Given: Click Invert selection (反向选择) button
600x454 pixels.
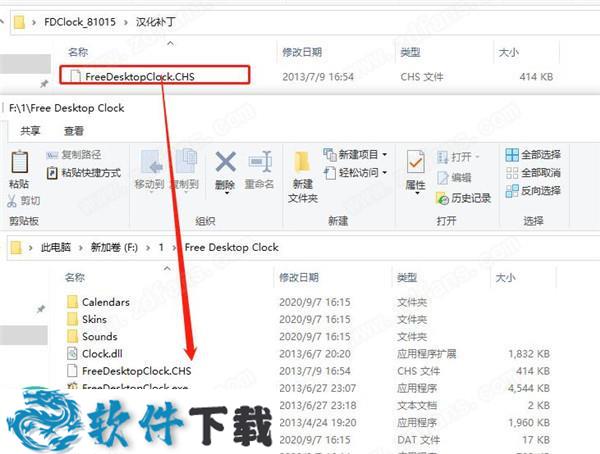Looking at the screenshot, I should click(x=533, y=191).
